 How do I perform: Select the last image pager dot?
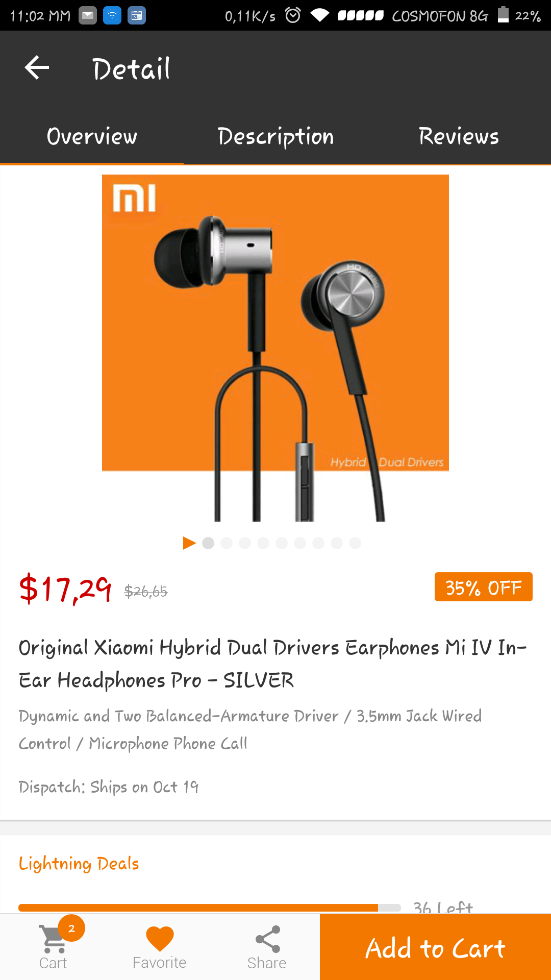(x=355, y=543)
